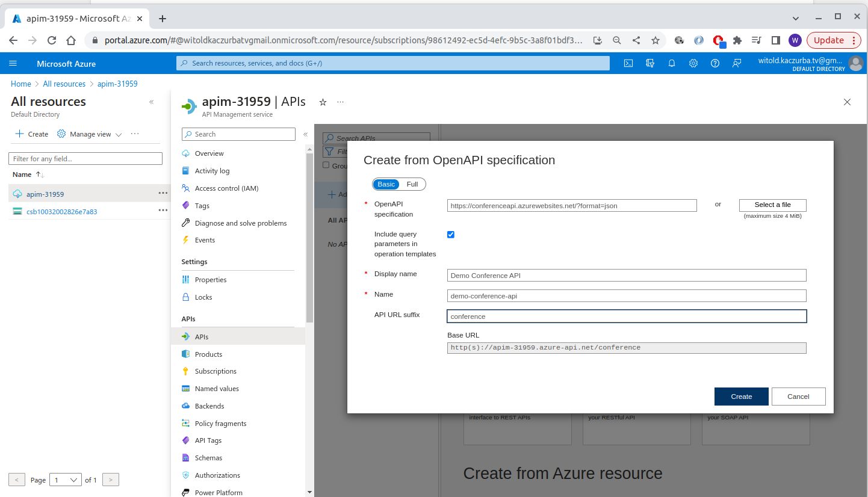This screenshot has height=497, width=868.
Task: Open the tab search chevron in Chrome
Action: (796, 19)
